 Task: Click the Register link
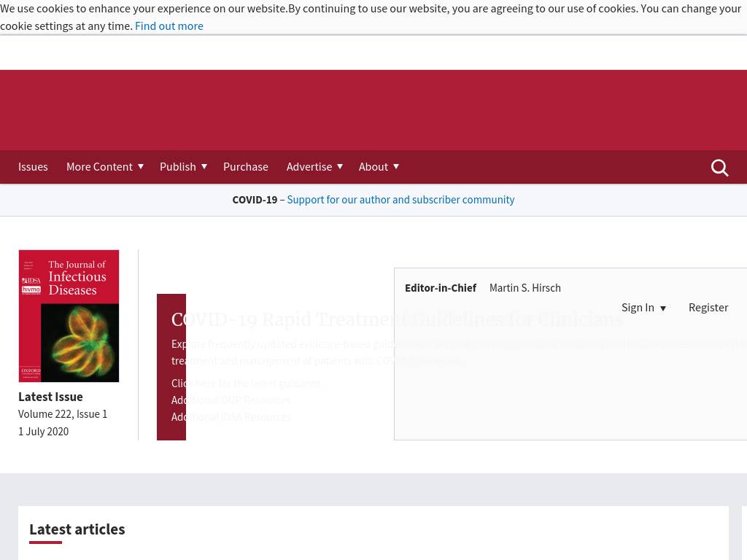coord(708,307)
